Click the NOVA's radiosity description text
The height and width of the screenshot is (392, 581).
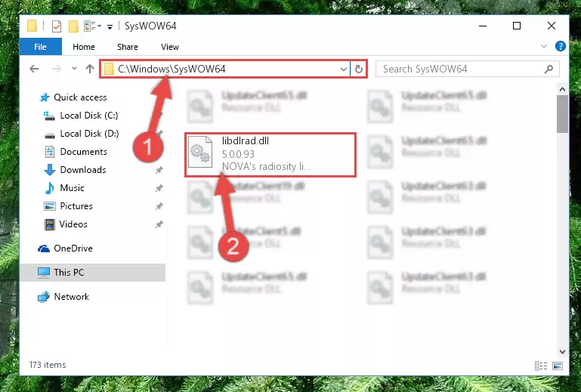[x=266, y=167]
